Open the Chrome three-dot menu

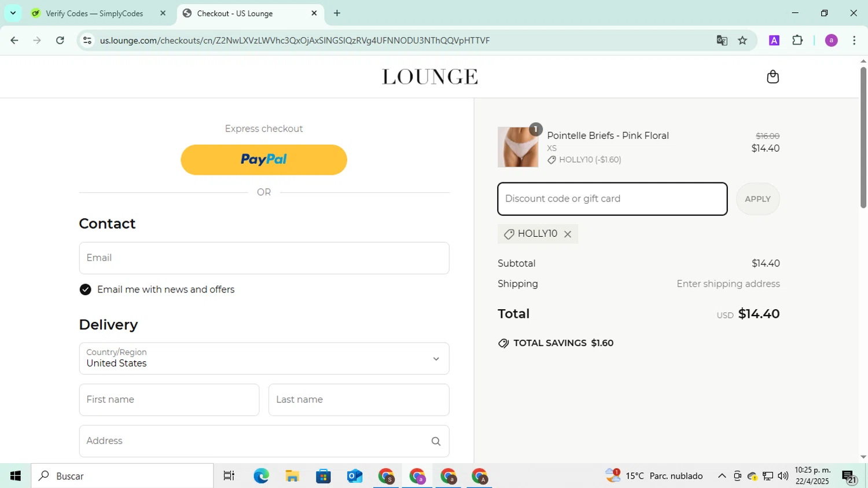pos(854,41)
